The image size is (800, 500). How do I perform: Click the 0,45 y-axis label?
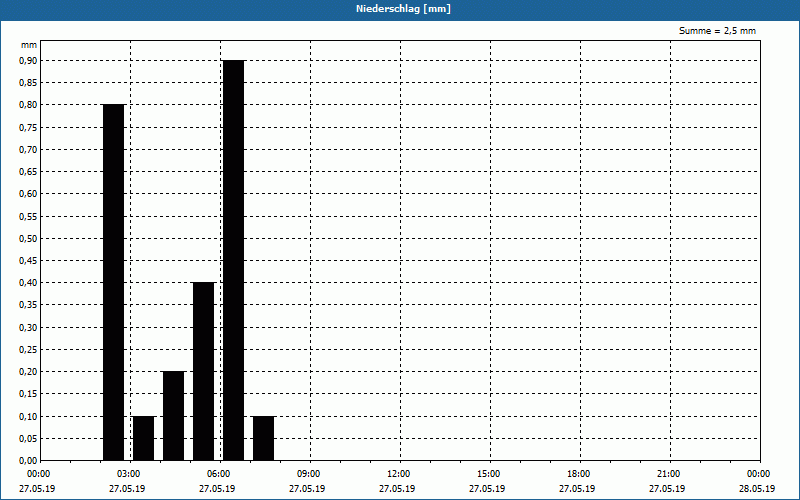coord(28,261)
